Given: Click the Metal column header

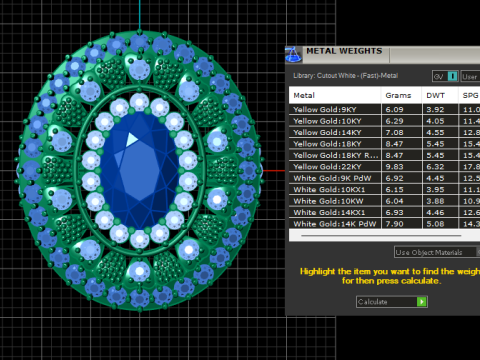Looking at the screenshot, I should [335, 95].
